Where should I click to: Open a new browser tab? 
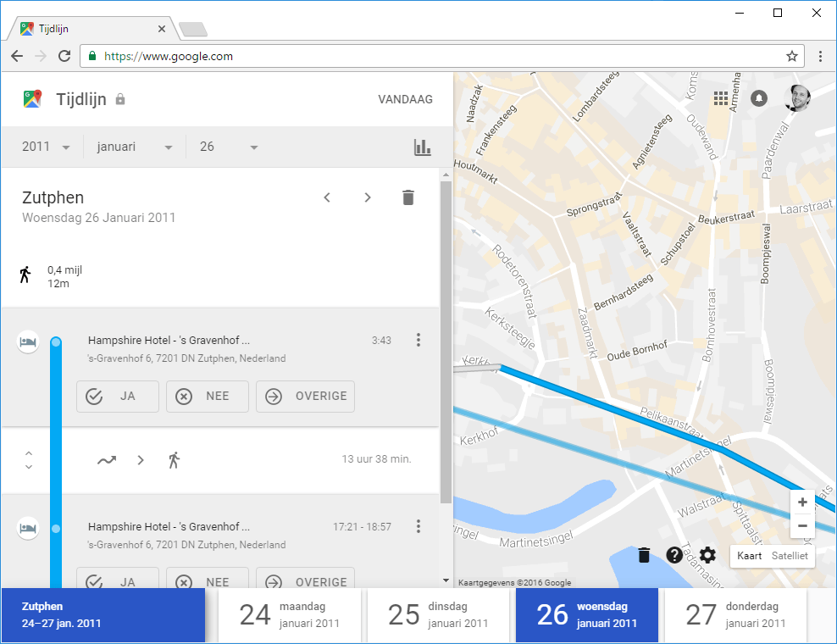tap(193, 30)
